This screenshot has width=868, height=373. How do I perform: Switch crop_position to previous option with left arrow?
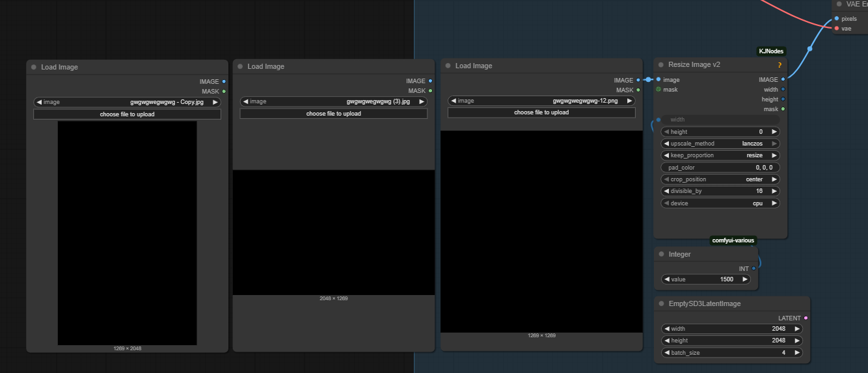(x=666, y=179)
